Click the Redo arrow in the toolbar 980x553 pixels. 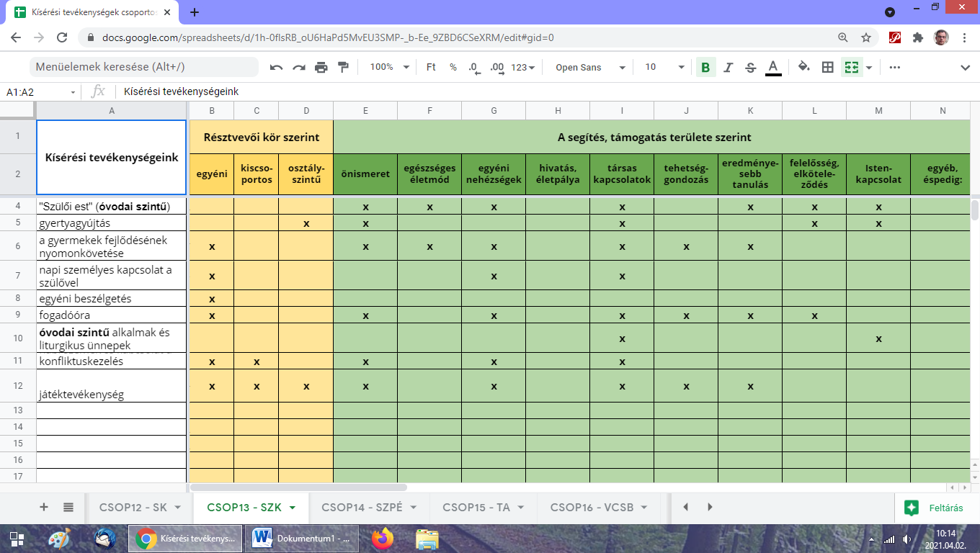[298, 67]
